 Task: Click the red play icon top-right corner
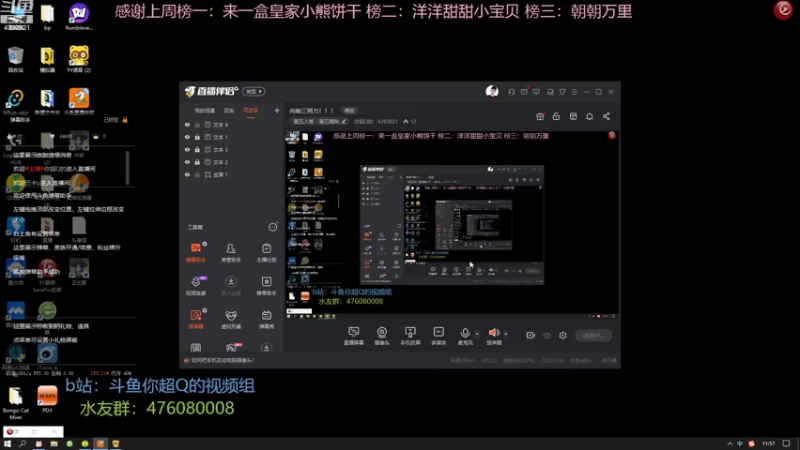click(x=783, y=10)
